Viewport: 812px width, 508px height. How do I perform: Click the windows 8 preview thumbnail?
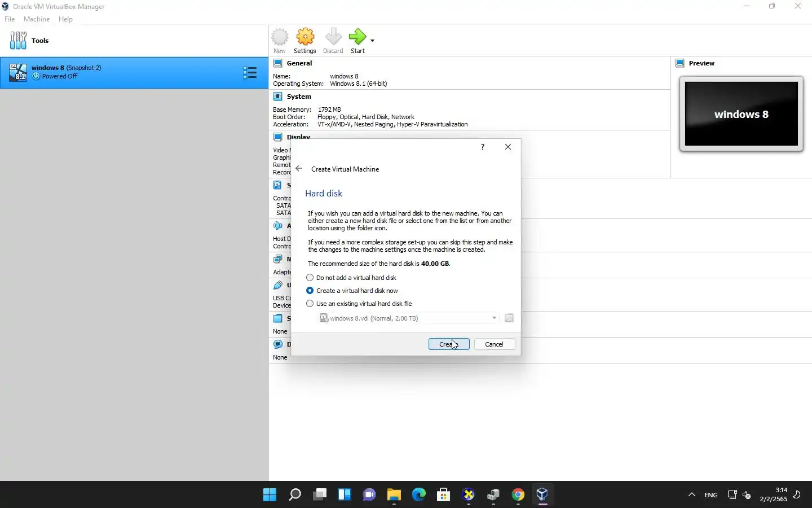click(742, 114)
